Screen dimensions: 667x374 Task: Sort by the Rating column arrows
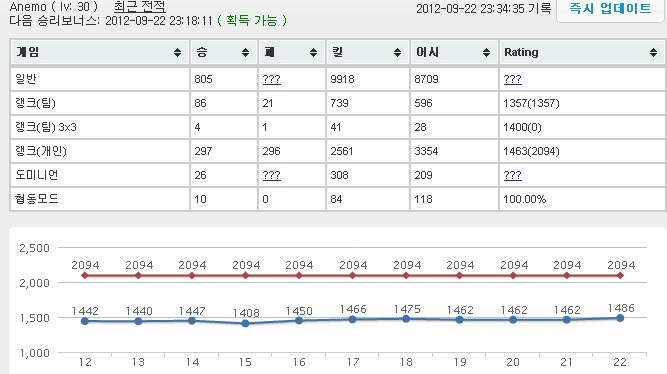[653, 52]
